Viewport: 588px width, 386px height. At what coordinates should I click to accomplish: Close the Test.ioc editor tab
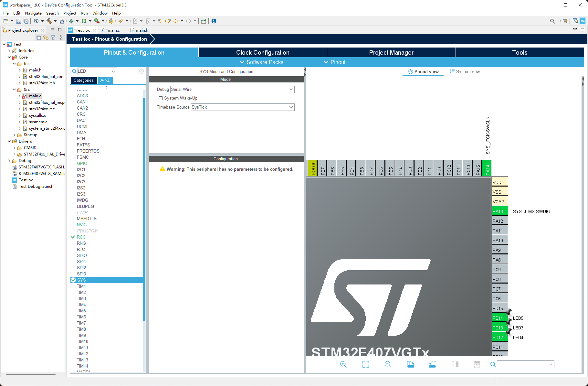(94, 30)
